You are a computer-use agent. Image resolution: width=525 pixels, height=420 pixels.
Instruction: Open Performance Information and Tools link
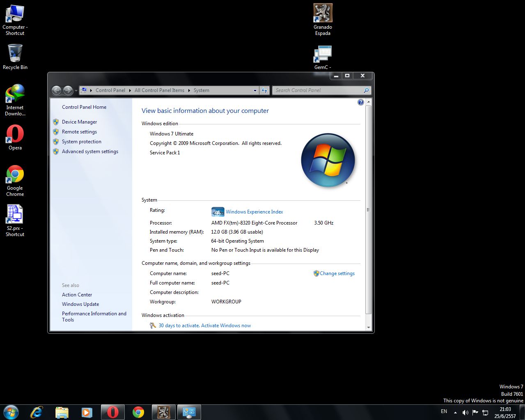click(94, 317)
